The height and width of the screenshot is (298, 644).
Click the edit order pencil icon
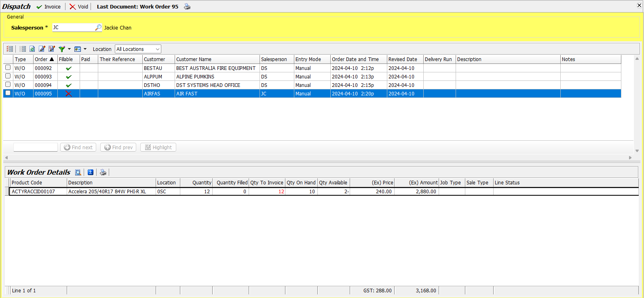pos(42,49)
